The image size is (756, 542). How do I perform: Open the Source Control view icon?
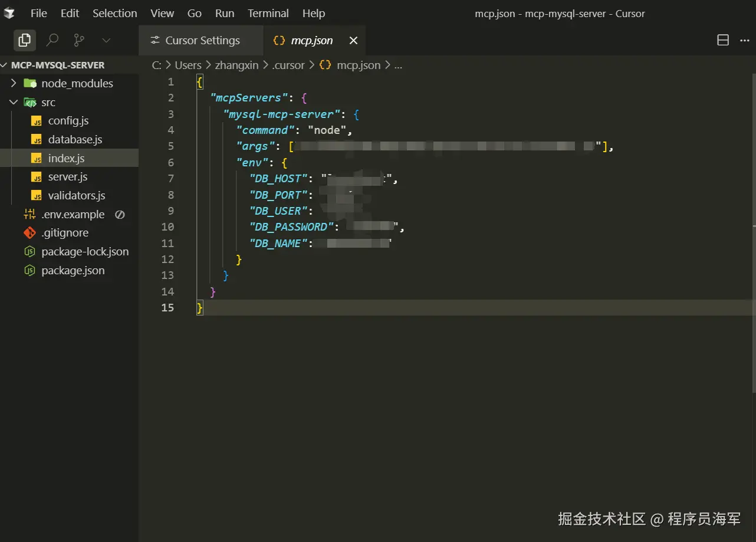79,40
